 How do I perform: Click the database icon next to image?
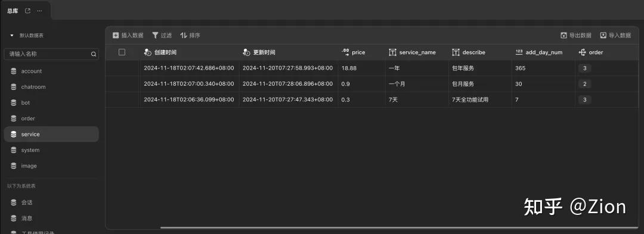14,166
